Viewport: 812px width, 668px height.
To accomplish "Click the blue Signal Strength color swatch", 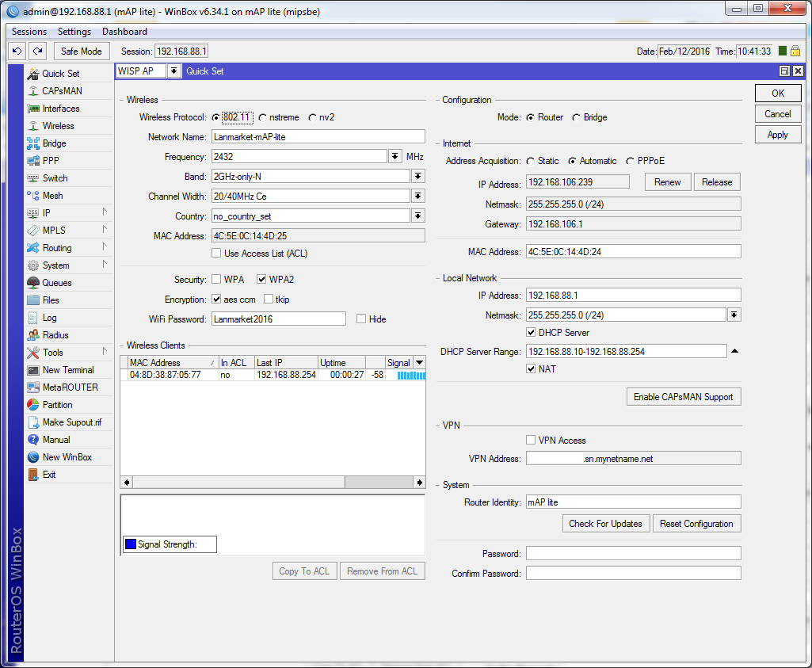I will tap(131, 544).
